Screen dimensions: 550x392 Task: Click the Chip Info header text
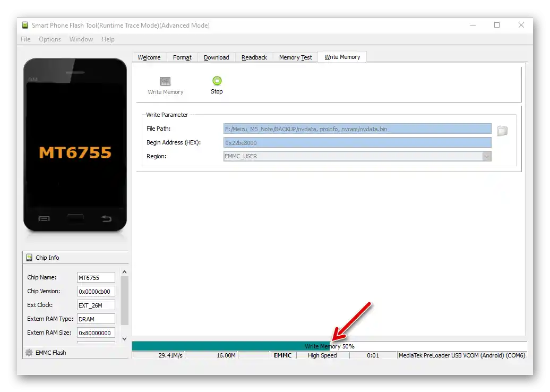click(47, 258)
